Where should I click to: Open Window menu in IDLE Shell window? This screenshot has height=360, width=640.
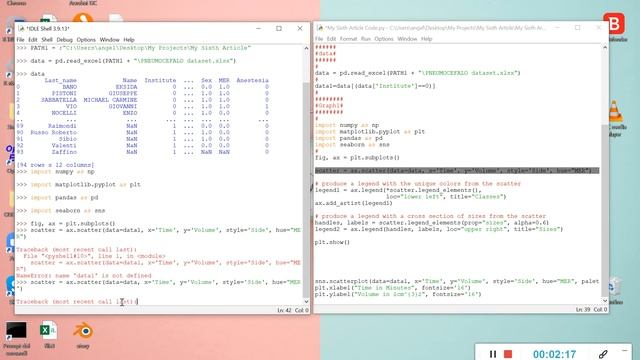pyautogui.click(x=109, y=40)
